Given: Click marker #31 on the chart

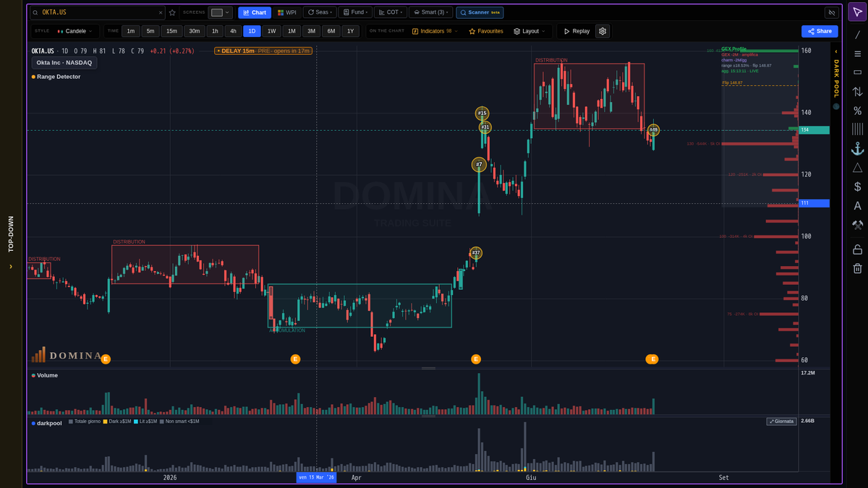Looking at the screenshot, I should [485, 127].
